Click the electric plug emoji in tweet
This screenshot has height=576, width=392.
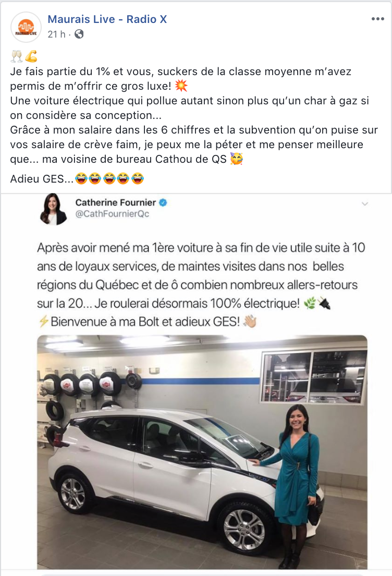click(324, 304)
